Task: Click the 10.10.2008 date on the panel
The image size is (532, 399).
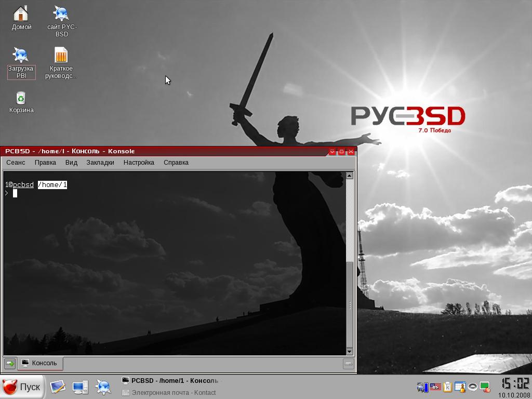Action: point(515,395)
